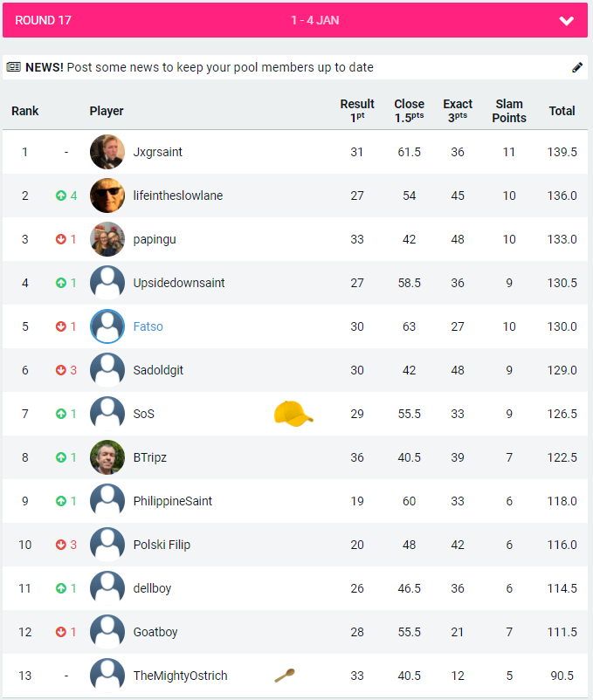593x700 pixels.
Task: Select player name Upsidedownsaint
Action: pyautogui.click(x=179, y=283)
